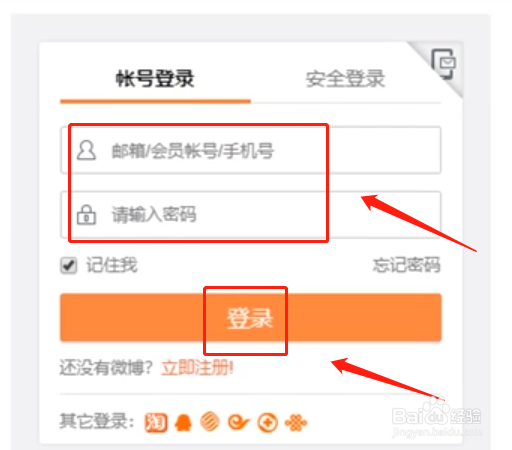Follow the 立即注册! link
Viewport: 512px width, 450px height.
198,368
